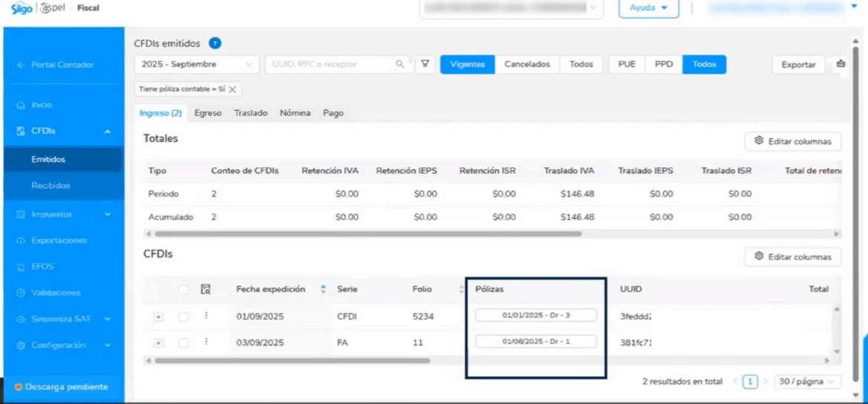Screen dimensions: 868x404
Task: Click Editar columnas in the Totales section
Action: (x=793, y=141)
